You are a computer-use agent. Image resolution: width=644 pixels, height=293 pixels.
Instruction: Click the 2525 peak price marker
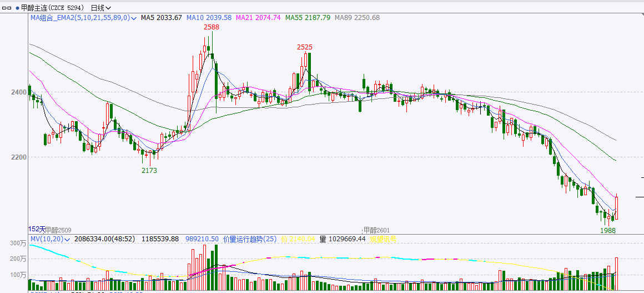(x=304, y=47)
